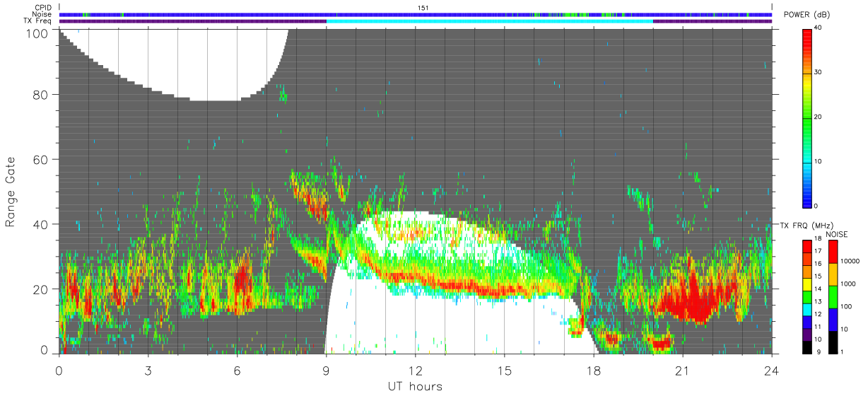The height and width of the screenshot is (401, 868).
Task: Click the red 17–18 MHz swatch in TX FRQ legend
Action: [x=808, y=247]
